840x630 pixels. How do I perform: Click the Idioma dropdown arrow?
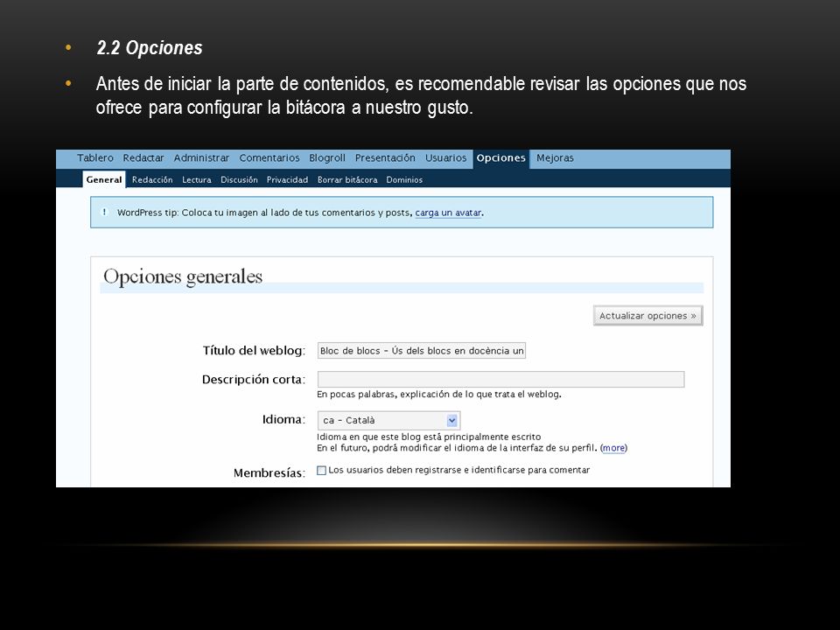tap(452, 421)
